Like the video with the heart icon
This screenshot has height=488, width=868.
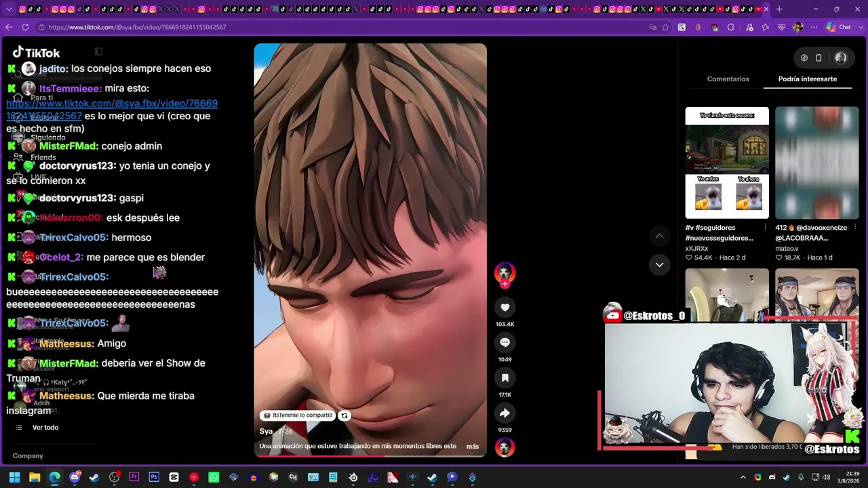[505, 308]
